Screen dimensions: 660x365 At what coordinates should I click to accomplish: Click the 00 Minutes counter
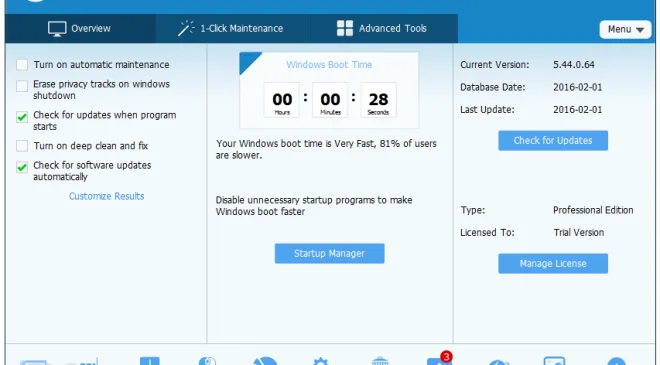coord(330,100)
